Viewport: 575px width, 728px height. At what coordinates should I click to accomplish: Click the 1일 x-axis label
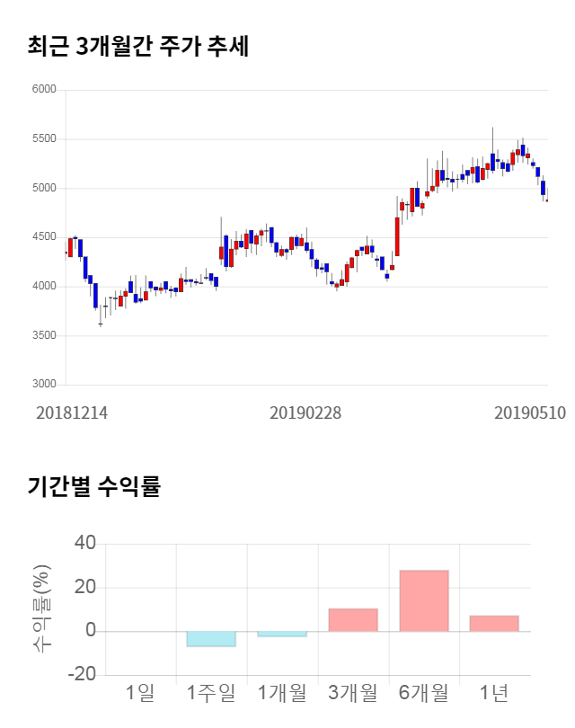coord(140,692)
